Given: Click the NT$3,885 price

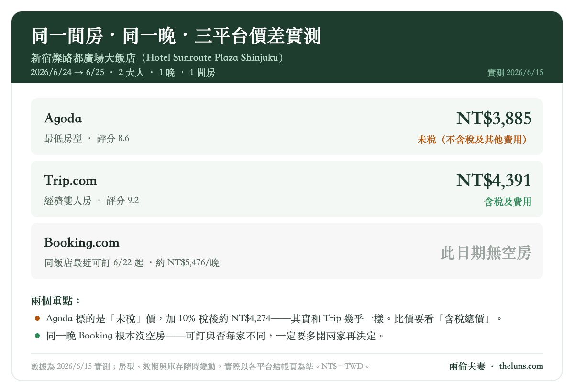Looking at the screenshot, I should pos(494,118).
